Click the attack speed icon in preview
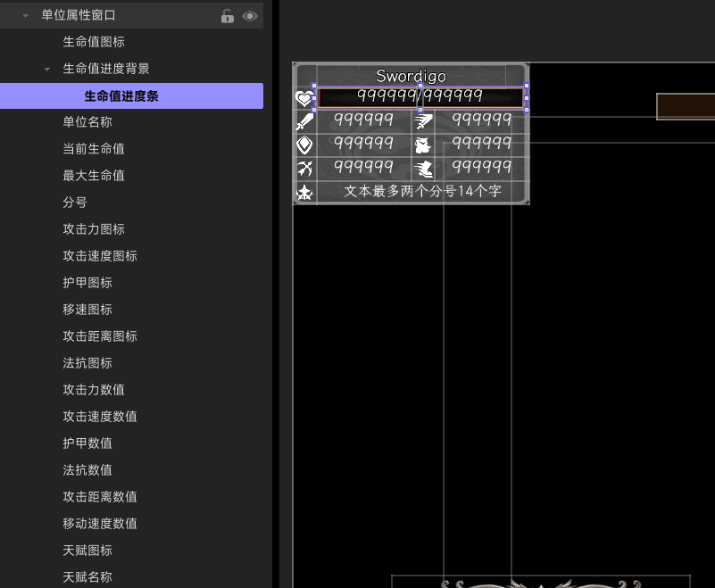The height and width of the screenshot is (588, 715). [423, 121]
